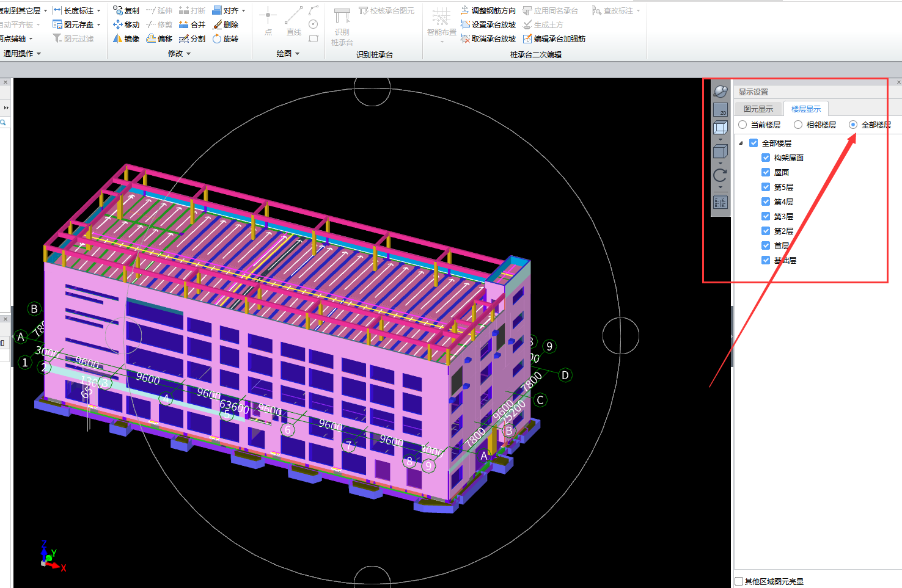Click the 修剪 (Trim) tool
The height and width of the screenshot is (588, 902).
(x=159, y=24)
